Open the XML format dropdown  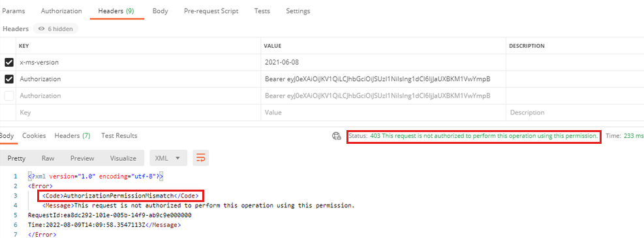pyautogui.click(x=168, y=158)
